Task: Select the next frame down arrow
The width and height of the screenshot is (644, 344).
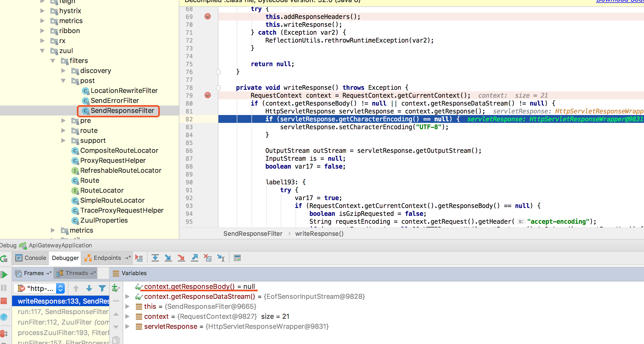Action: 89,288
